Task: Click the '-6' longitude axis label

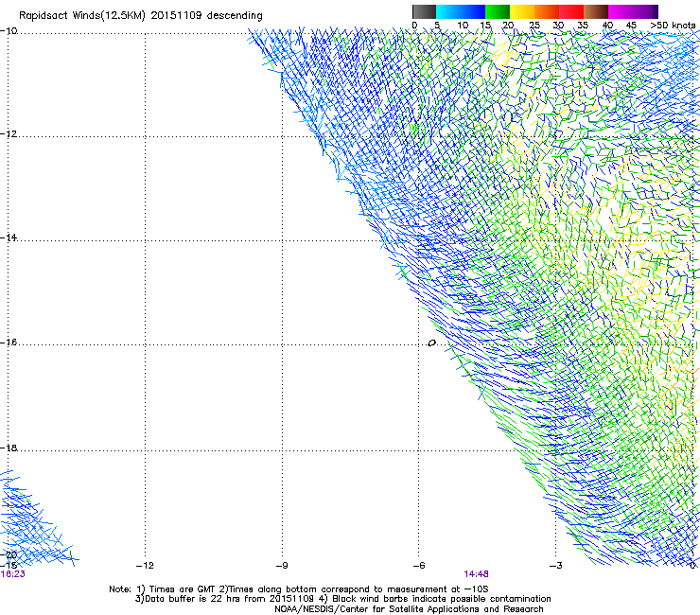Action: 419,566
